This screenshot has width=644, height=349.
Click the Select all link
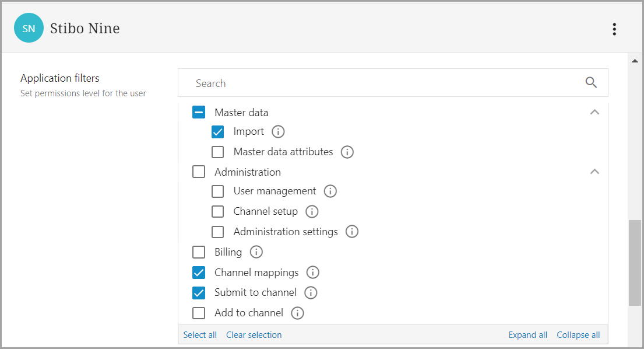(x=200, y=335)
